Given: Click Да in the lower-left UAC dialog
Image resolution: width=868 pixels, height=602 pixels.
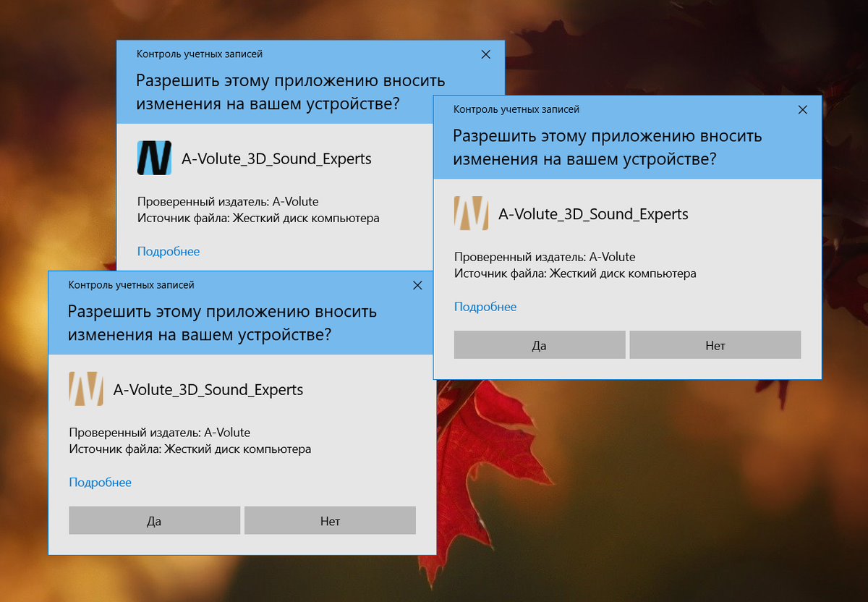Looking at the screenshot, I should point(154,520).
